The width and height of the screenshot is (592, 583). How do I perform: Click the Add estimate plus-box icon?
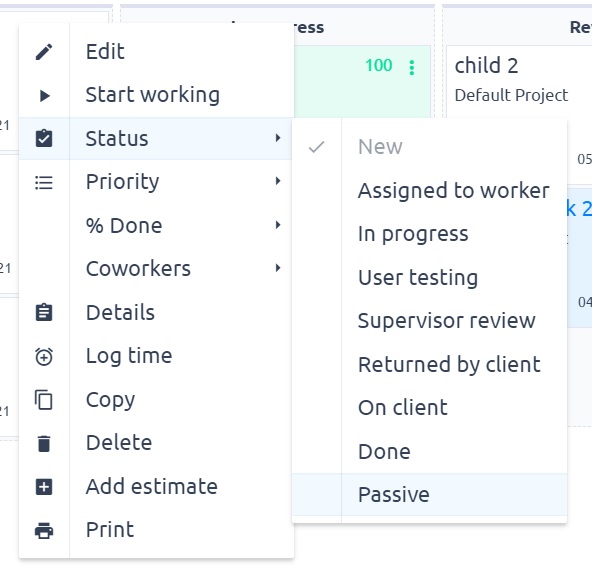click(44, 487)
